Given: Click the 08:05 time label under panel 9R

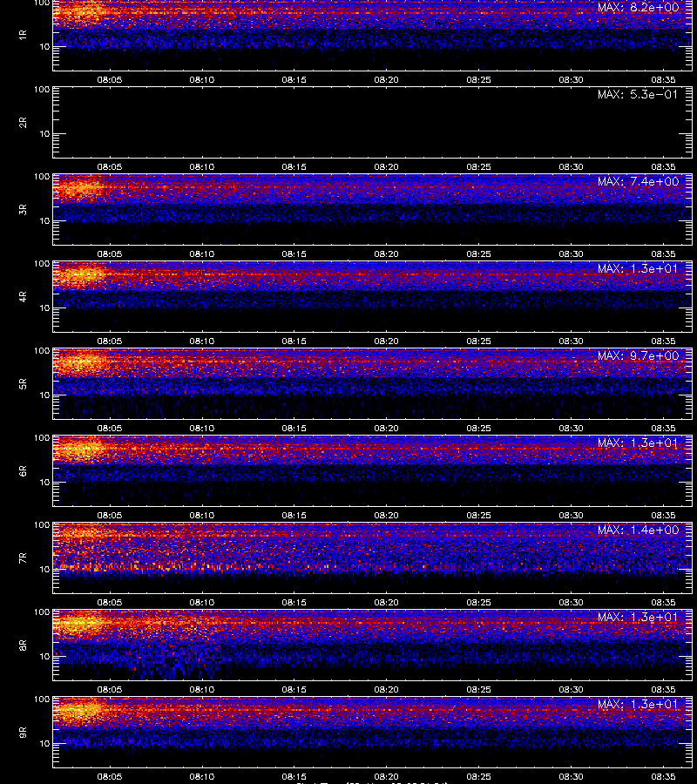Looking at the screenshot, I should pyautogui.click(x=110, y=776).
